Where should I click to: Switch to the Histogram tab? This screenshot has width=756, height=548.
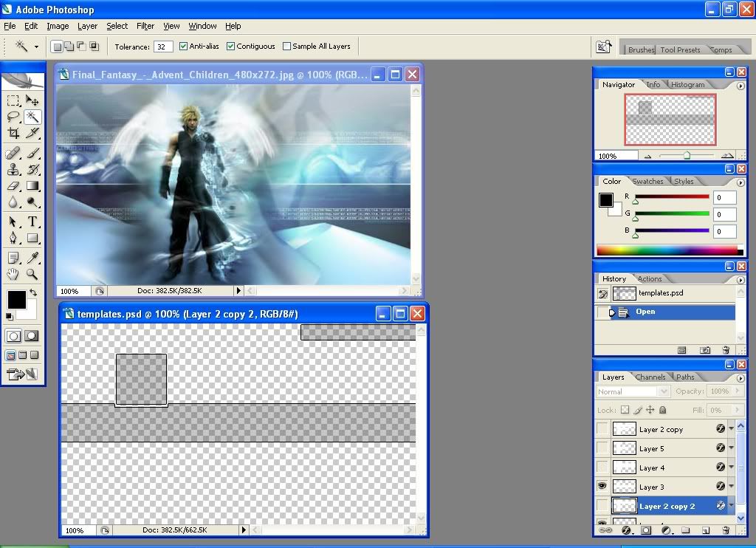point(687,84)
